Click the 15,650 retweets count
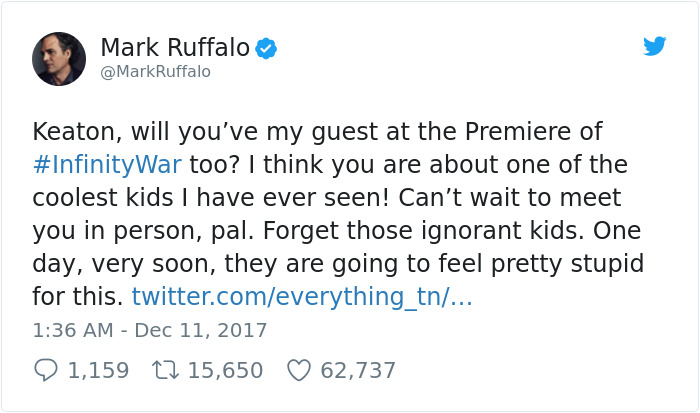Screen dimensions: 700x413 224,370
